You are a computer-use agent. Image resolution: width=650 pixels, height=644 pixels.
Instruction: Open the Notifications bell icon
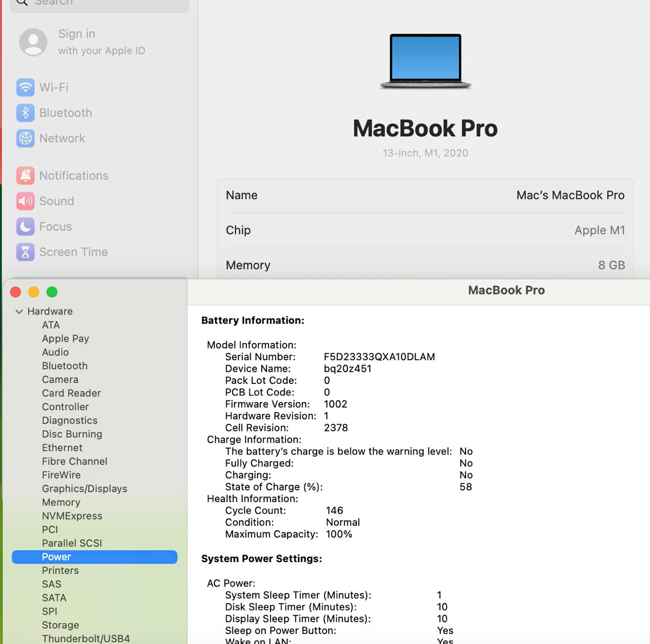point(25,176)
